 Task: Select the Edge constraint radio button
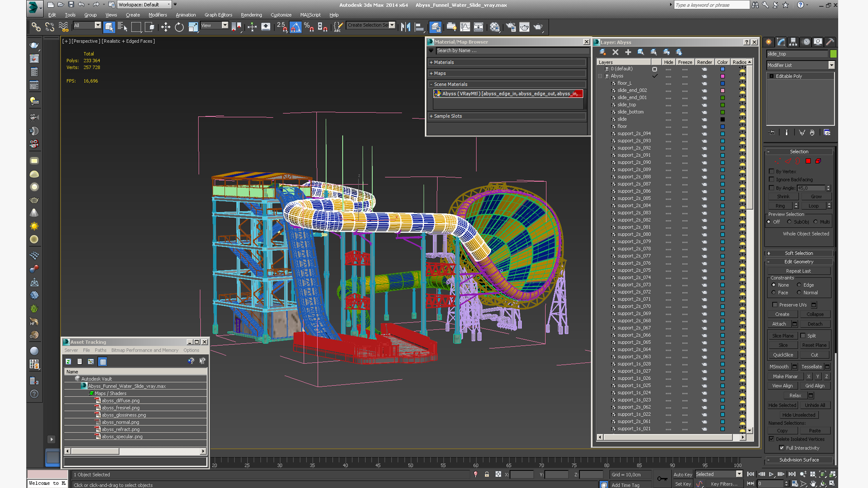(799, 285)
